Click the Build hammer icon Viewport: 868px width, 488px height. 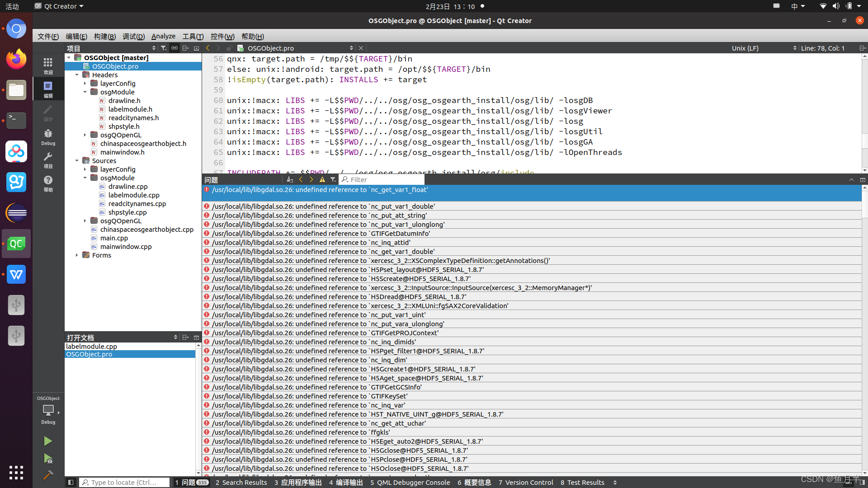click(48, 475)
